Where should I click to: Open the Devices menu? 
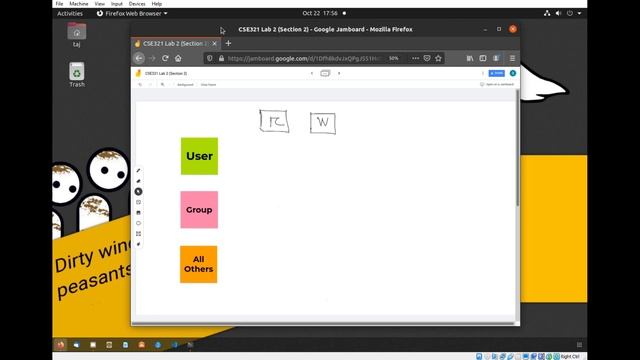point(137,4)
